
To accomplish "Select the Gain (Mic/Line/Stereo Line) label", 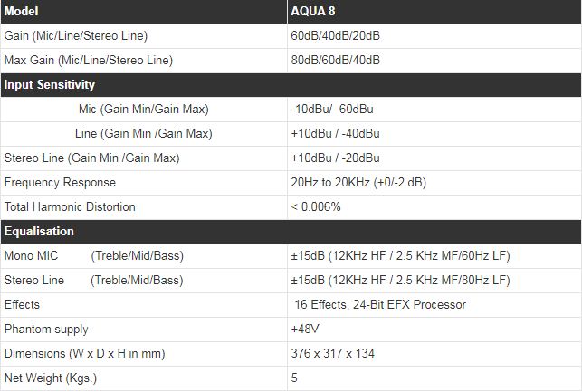I will point(76,36).
